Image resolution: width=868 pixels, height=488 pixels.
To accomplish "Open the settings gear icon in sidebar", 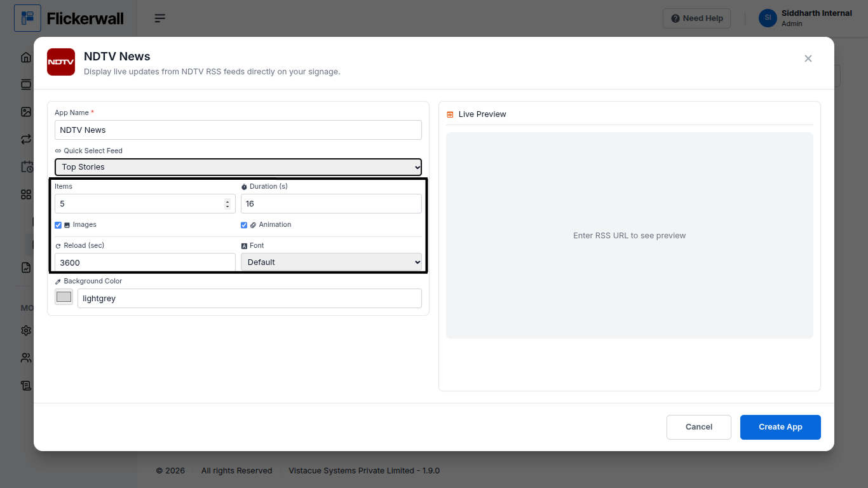I will click(26, 330).
